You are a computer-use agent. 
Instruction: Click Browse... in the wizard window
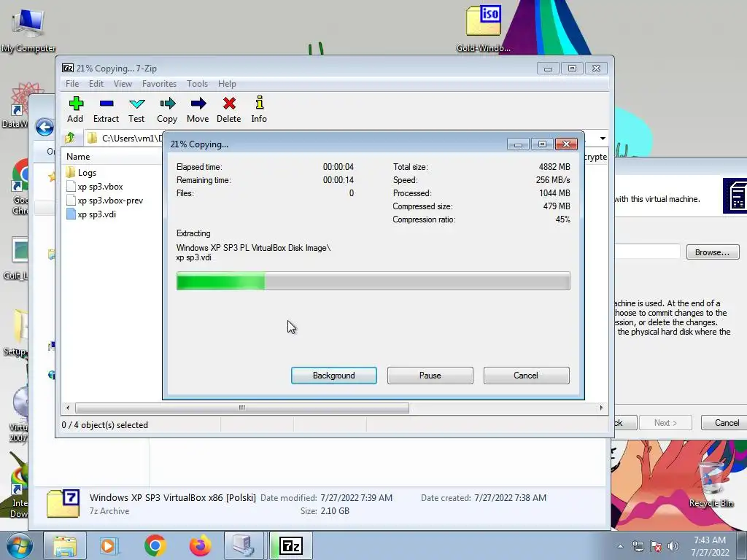tap(712, 252)
